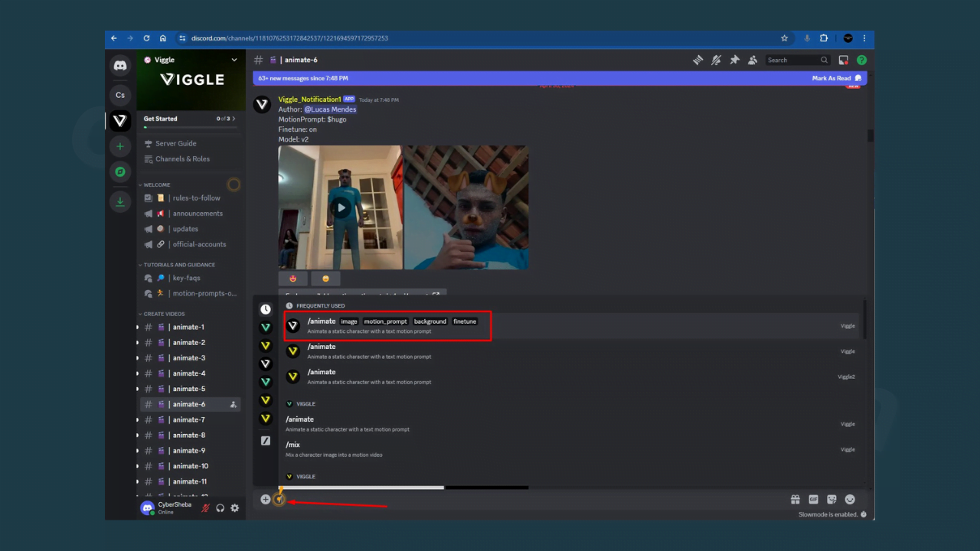Select /animate under the VIGGLE section
The height and width of the screenshot is (551, 980).
[x=571, y=424]
